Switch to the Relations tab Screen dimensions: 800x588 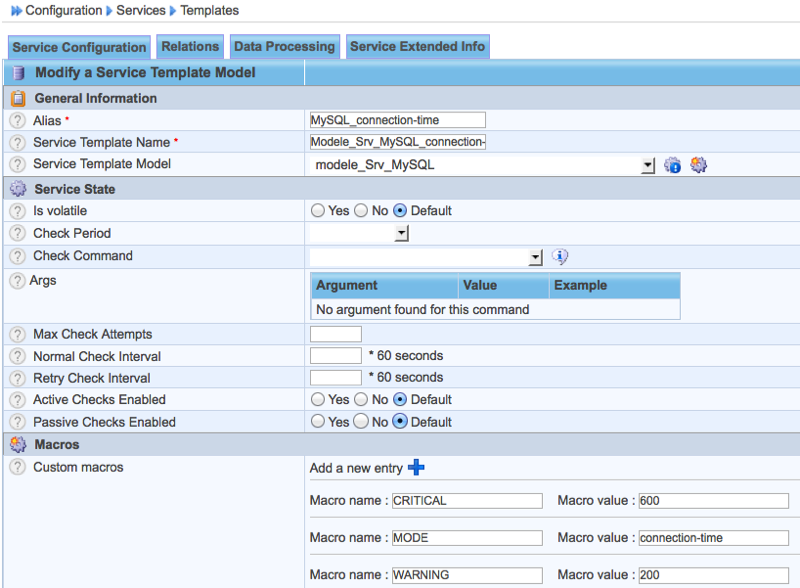click(190, 47)
